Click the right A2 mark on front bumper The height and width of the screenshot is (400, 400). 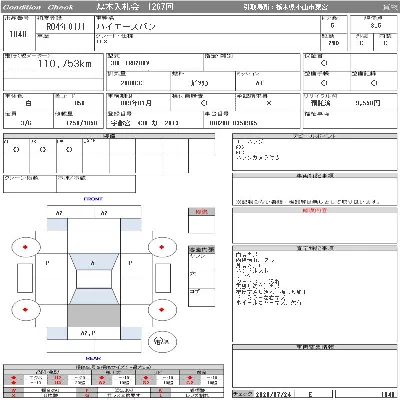click(104, 213)
